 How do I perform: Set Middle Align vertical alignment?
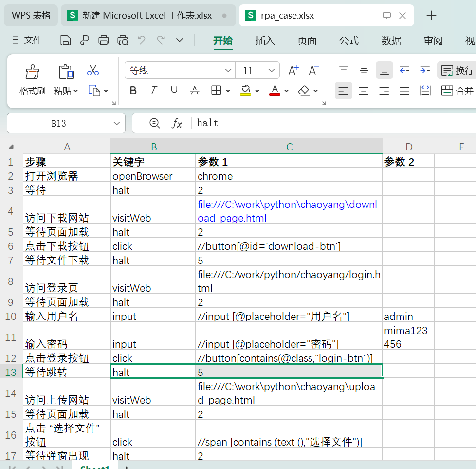364,70
